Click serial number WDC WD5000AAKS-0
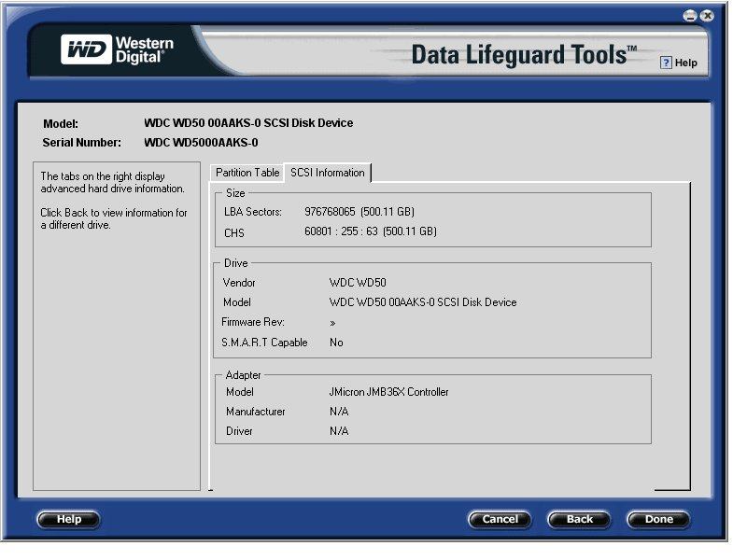 (201, 143)
